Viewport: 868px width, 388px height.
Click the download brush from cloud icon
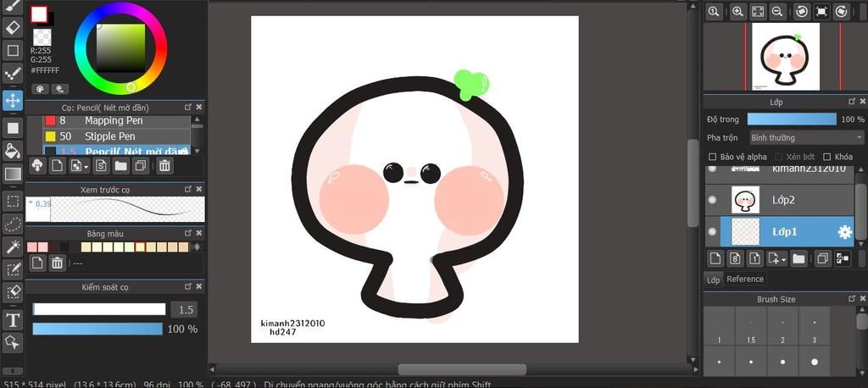click(x=37, y=165)
